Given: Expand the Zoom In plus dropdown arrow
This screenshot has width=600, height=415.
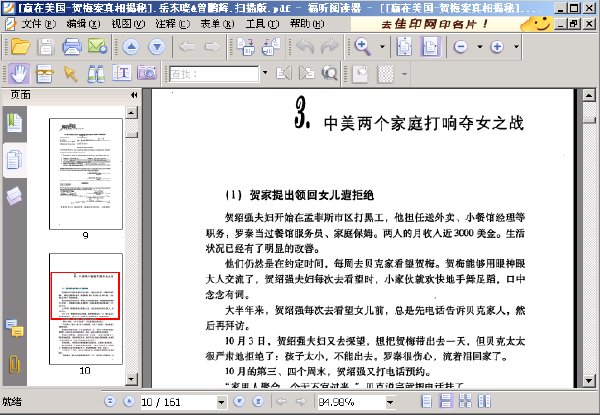Looking at the screenshot, I should pos(516,47).
